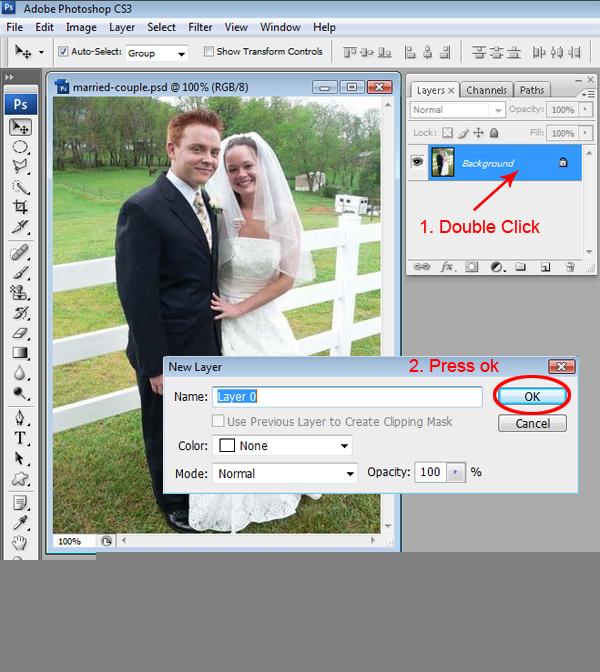Select the Eyedropper tool
The image size is (600, 672).
(x=20, y=523)
